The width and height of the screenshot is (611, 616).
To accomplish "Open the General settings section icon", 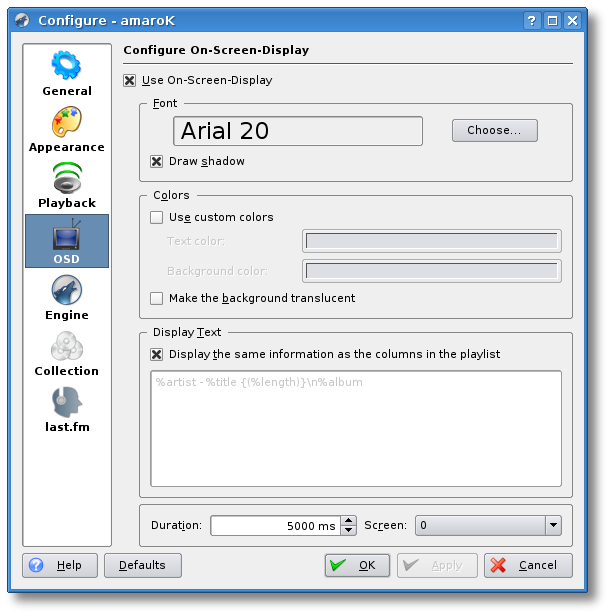I will [x=67, y=66].
